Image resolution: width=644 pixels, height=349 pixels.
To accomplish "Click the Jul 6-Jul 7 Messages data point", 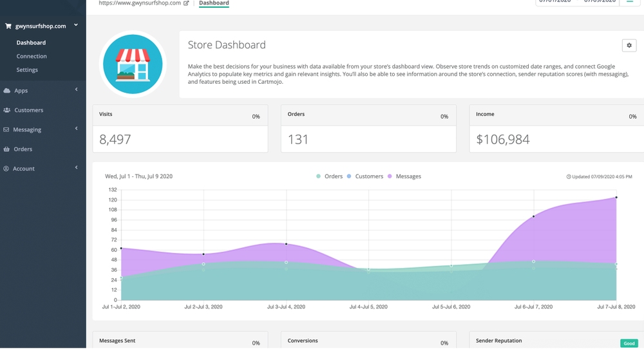I will [x=534, y=216].
